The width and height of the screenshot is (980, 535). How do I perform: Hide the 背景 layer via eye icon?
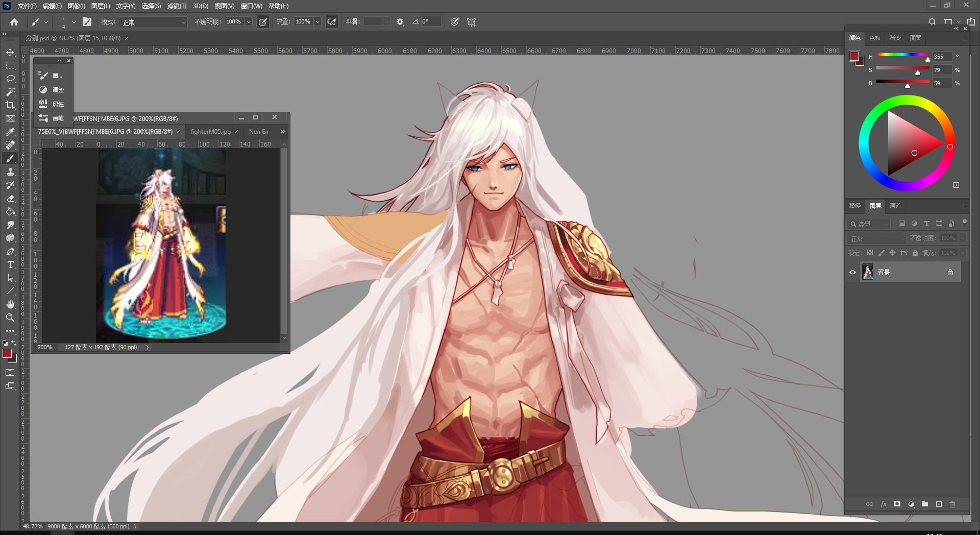(x=852, y=272)
